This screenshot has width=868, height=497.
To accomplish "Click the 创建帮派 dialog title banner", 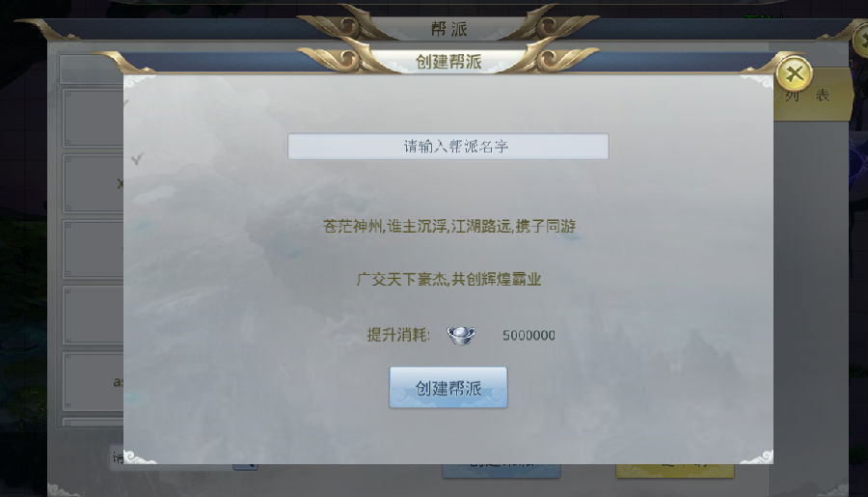I will [448, 62].
